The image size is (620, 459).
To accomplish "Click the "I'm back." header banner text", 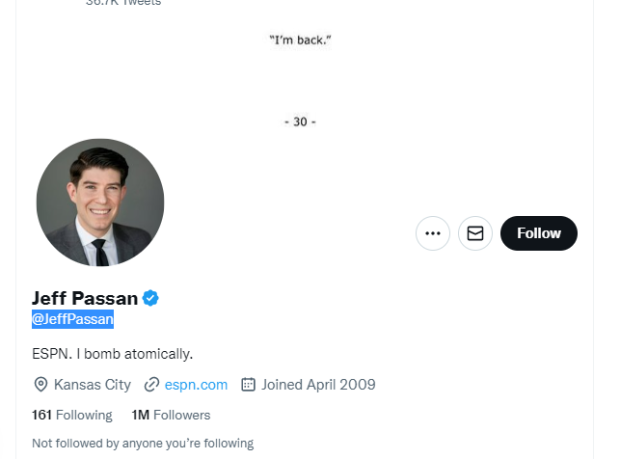I will click(x=300, y=40).
